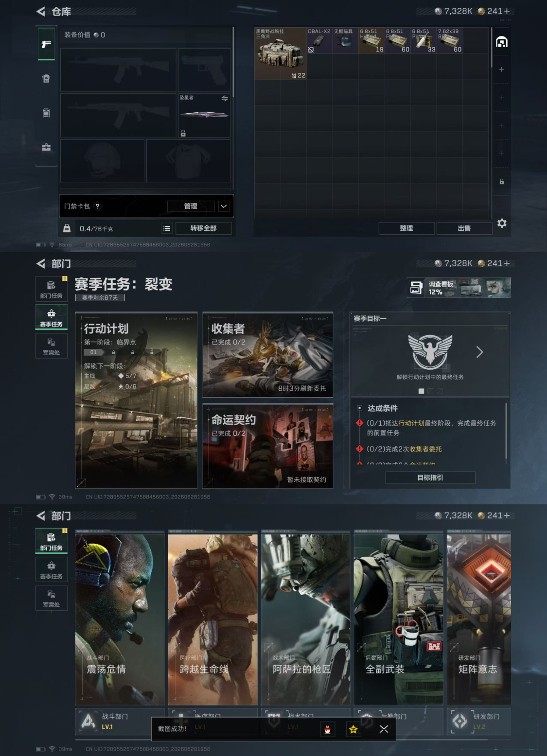
Task: Click the 目标指引 button
Action: click(x=430, y=478)
